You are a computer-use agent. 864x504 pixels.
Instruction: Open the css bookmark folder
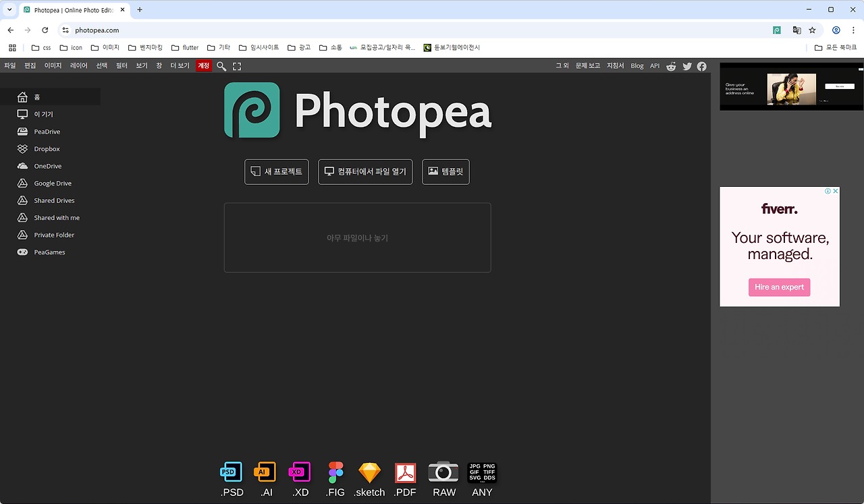coord(41,48)
